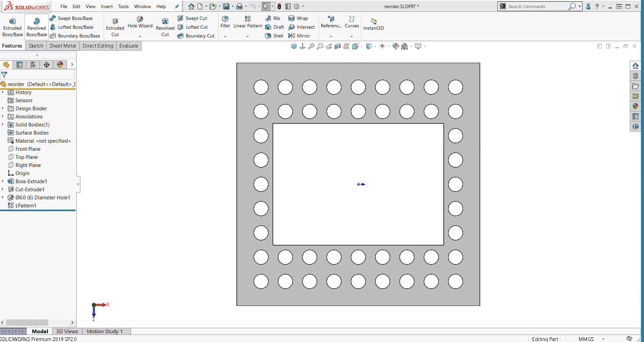Select the Mirror tool
This screenshot has width=644, height=342.
pos(299,36)
